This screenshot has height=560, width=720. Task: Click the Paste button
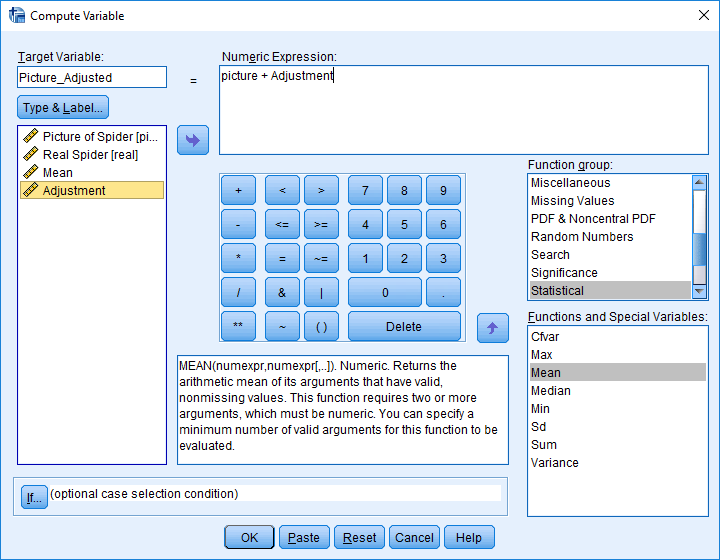click(x=304, y=538)
